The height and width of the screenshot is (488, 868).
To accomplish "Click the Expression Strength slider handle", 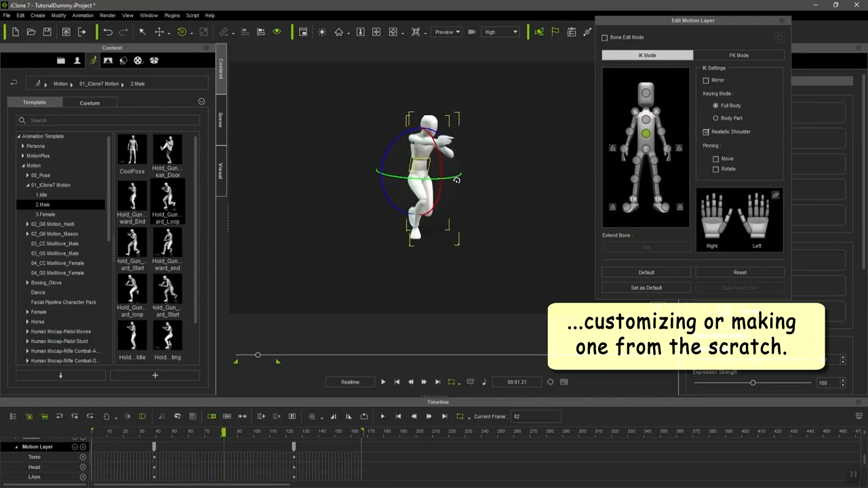I will tap(753, 383).
